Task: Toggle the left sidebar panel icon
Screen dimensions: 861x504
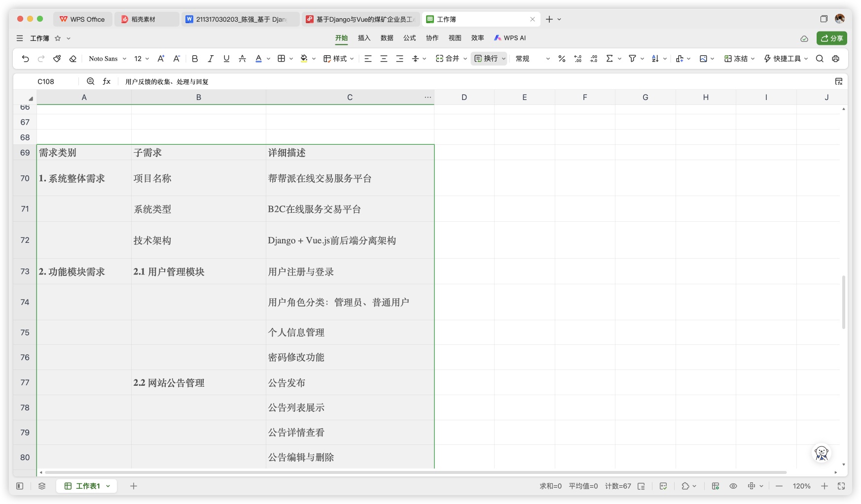Action: (20, 486)
